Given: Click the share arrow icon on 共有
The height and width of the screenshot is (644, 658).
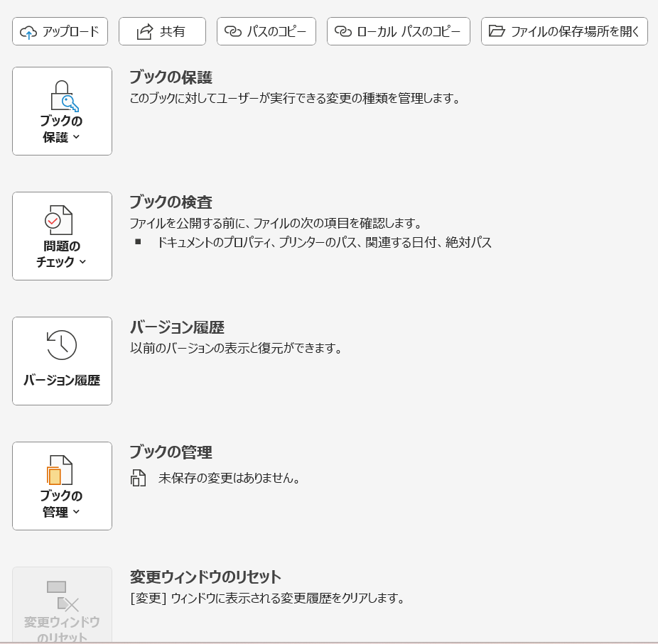Looking at the screenshot, I should click(145, 31).
